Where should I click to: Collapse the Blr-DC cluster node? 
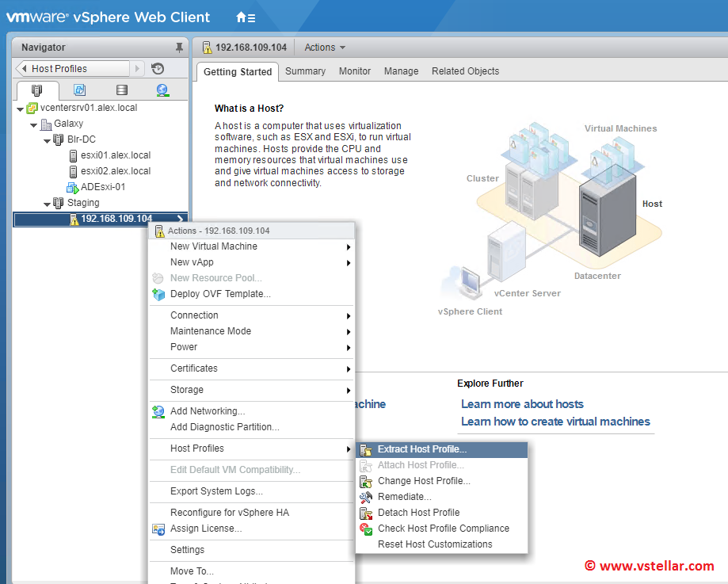[x=47, y=140]
